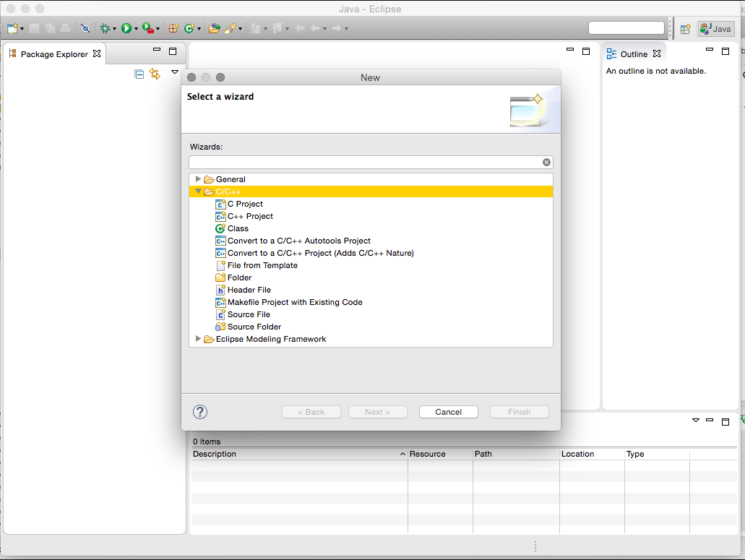Open the Run configurations dropdown arrow
The image size is (745, 560).
[136, 29]
